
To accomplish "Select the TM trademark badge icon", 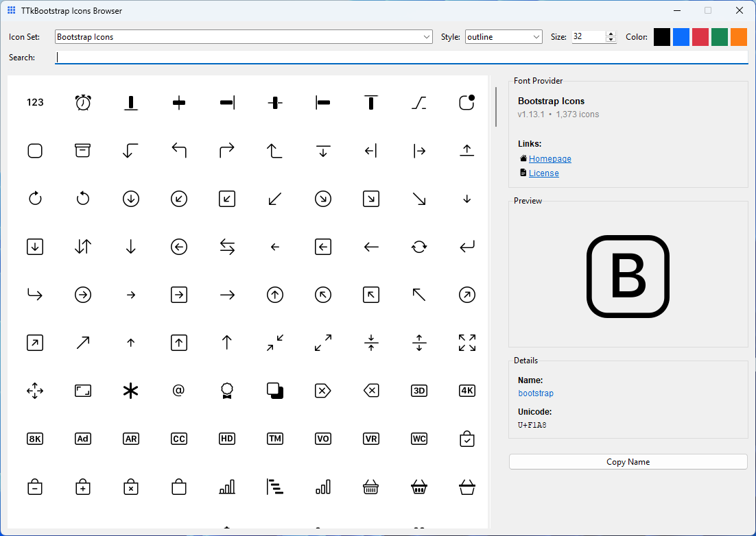I will tap(274, 439).
